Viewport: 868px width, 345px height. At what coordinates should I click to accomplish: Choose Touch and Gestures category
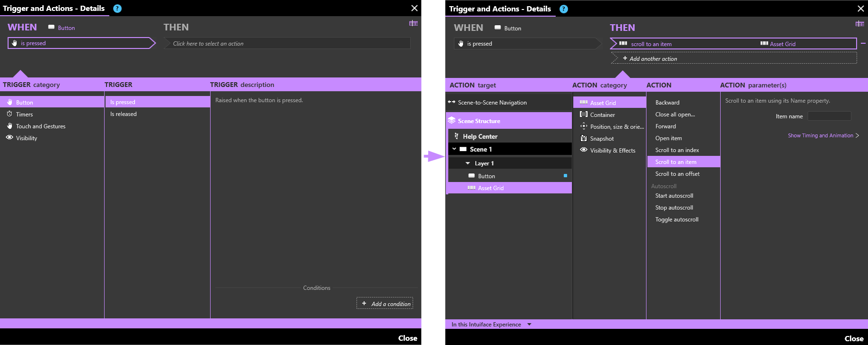[x=40, y=126]
